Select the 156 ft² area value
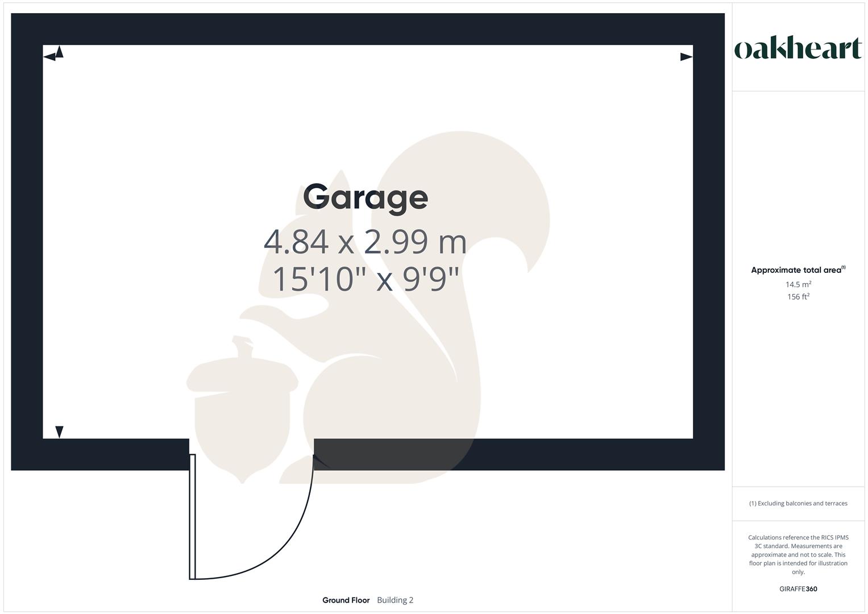 [x=798, y=297]
